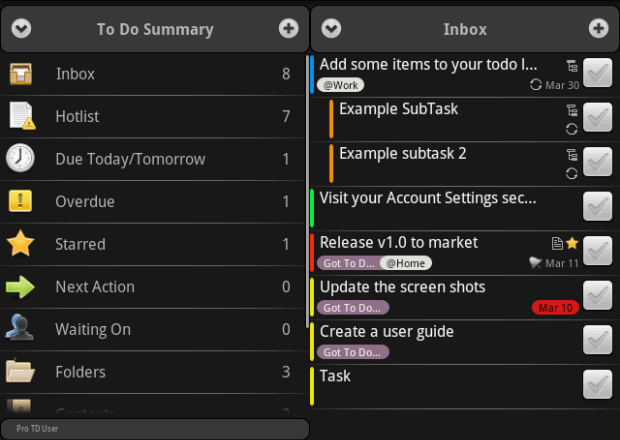Viewport: 620px width, 440px height.
Task: Click star icon on 'Release v1.0 to market'
Action: click(x=572, y=243)
